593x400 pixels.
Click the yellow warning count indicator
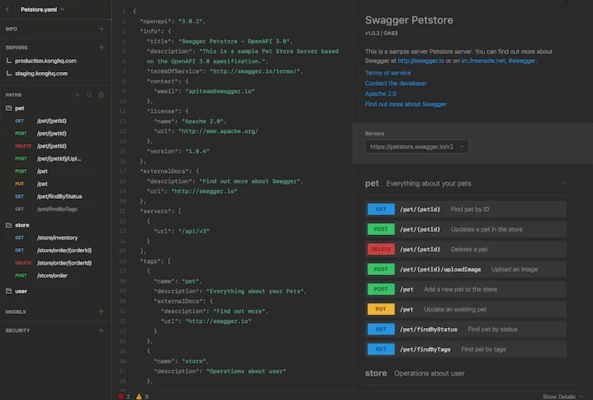coord(142,396)
